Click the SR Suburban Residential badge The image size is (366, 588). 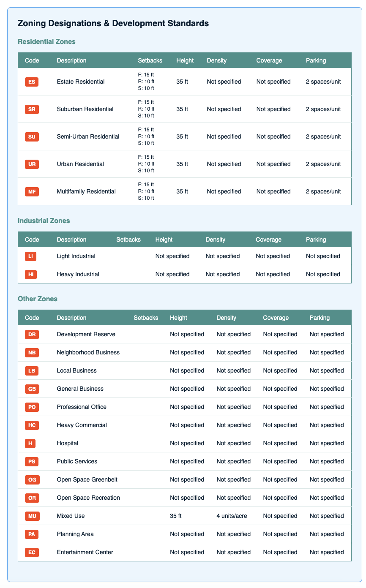point(32,109)
